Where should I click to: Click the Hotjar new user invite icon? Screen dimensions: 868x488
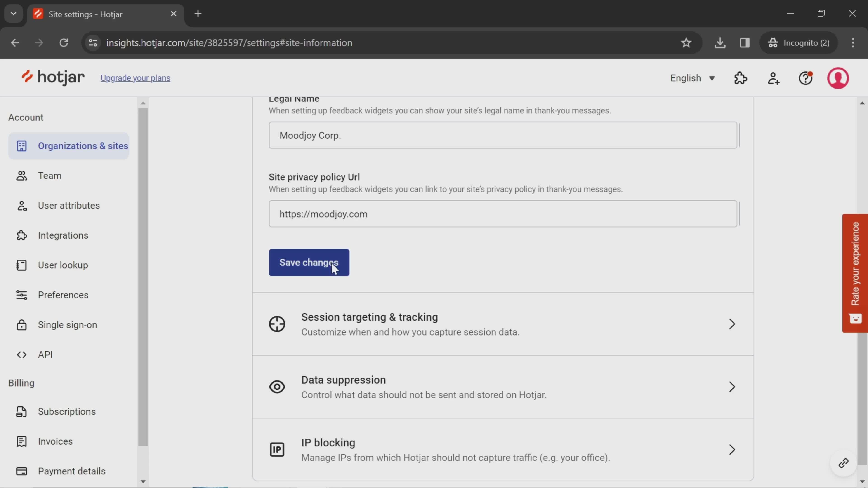click(774, 78)
